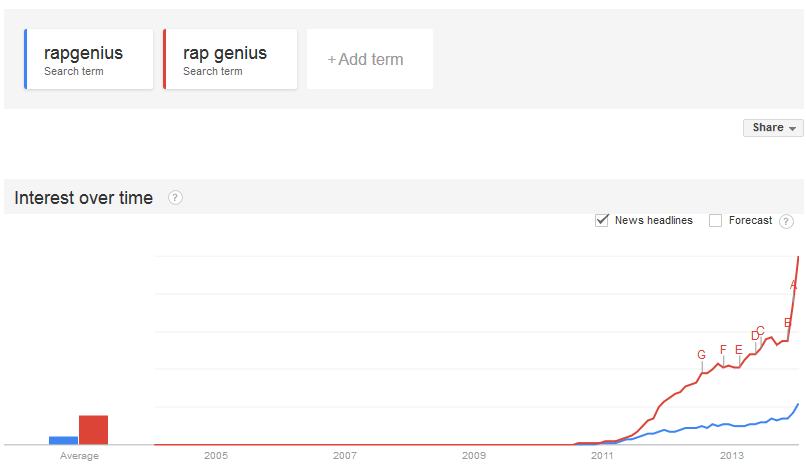Click news headline marker C
The height and width of the screenshot is (466, 806).
pyautogui.click(x=761, y=330)
